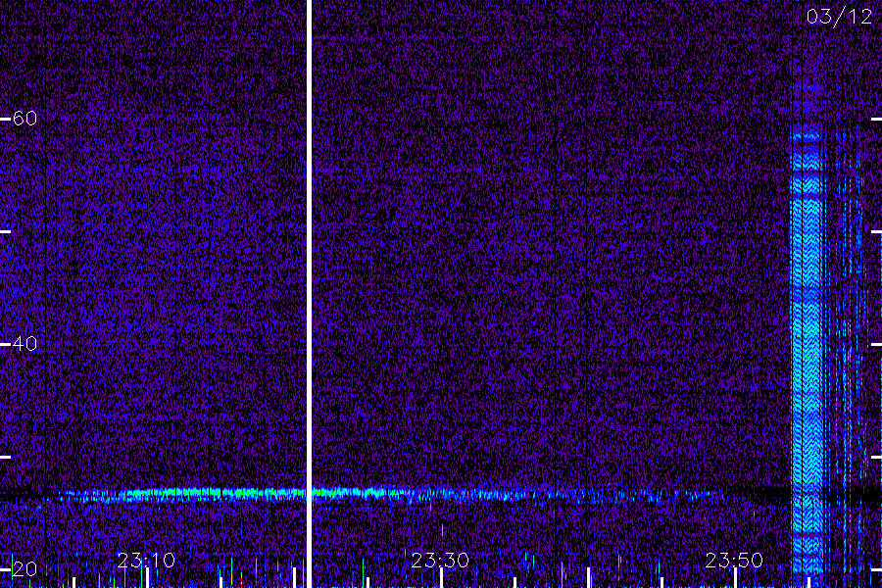
Task: Click the 23:30 time label
Action: [x=440, y=561]
